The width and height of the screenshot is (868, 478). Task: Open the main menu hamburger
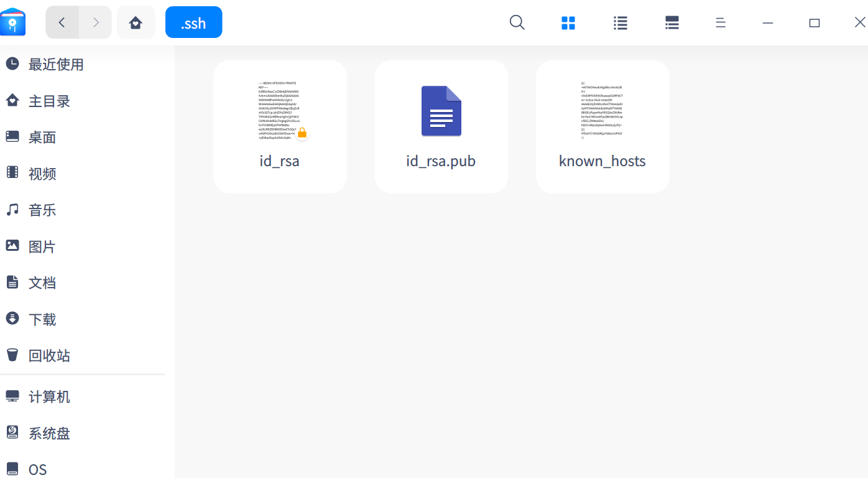point(721,23)
